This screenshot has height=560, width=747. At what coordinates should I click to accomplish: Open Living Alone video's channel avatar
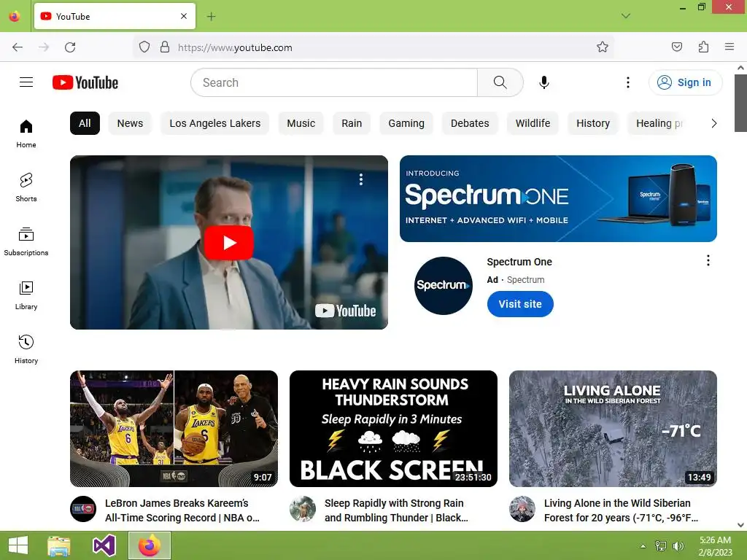(x=522, y=509)
